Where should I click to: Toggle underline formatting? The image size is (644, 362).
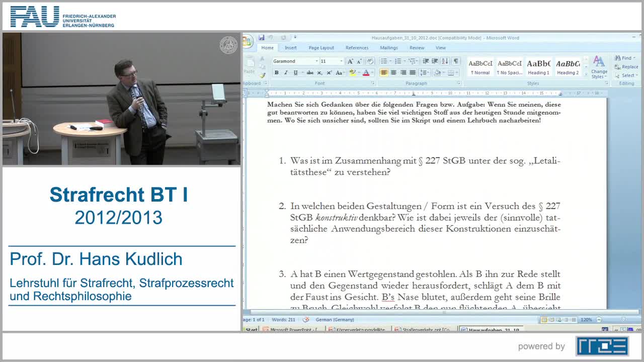coord(295,73)
